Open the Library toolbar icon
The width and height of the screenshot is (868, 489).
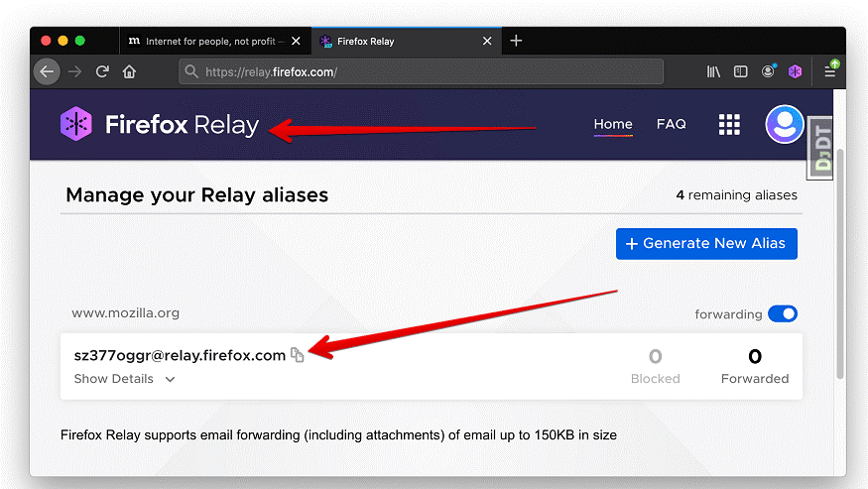click(713, 71)
